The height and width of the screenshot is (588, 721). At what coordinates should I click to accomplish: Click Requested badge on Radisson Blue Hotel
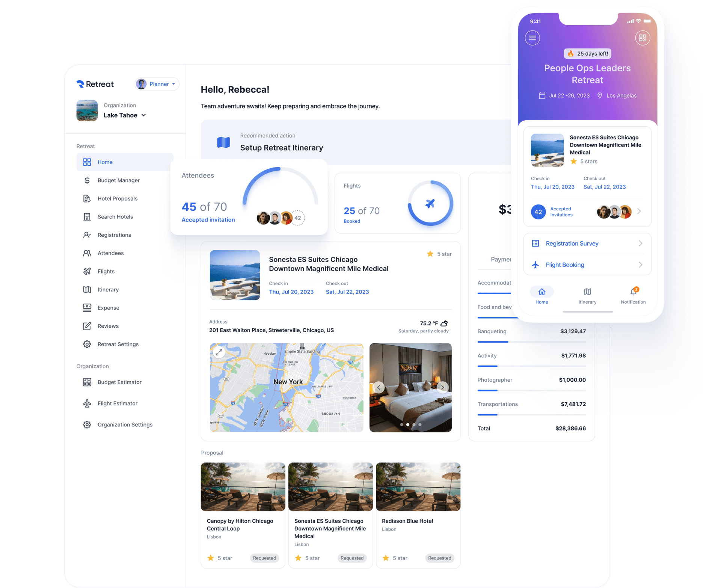point(439,558)
